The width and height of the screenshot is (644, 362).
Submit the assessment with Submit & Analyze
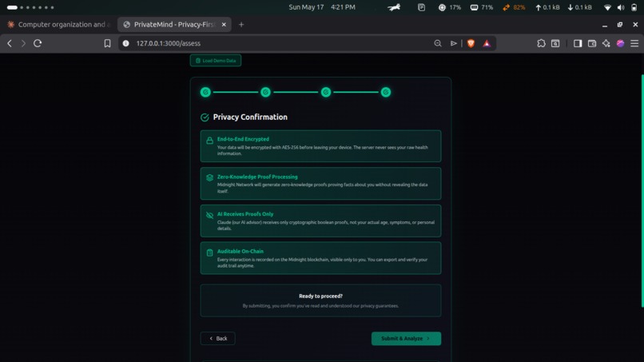pos(406,339)
